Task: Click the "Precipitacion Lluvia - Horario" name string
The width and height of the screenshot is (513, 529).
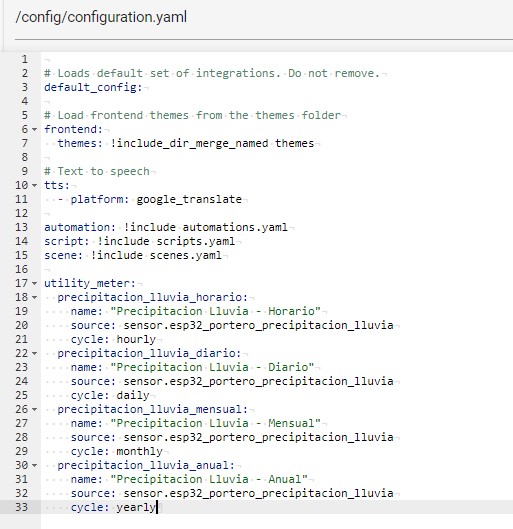Action: 216,311
